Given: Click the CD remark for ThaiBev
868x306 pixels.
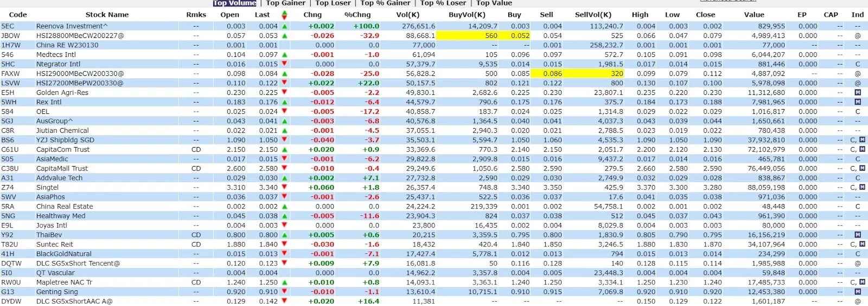Looking at the screenshot, I should pyautogui.click(x=196, y=235).
